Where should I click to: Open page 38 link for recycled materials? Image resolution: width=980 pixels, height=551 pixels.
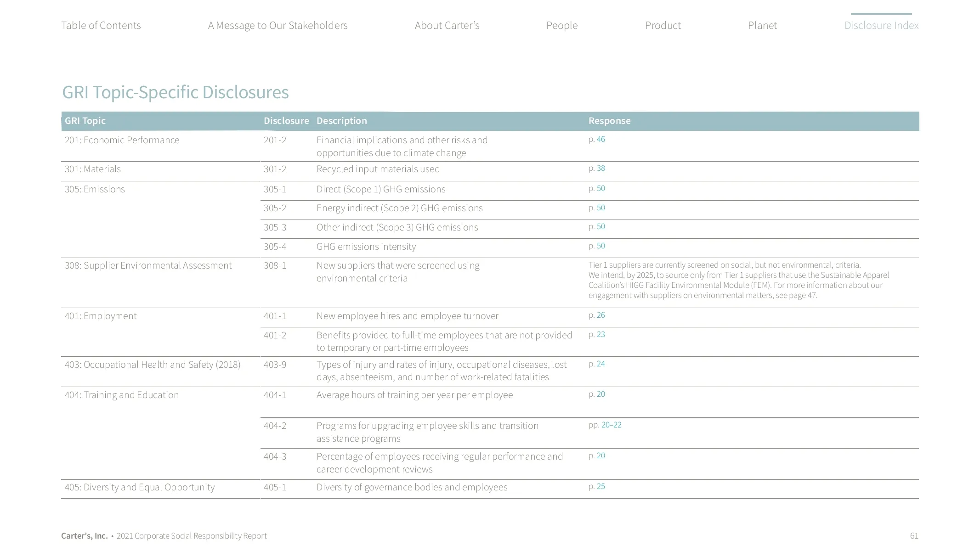coord(600,169)
